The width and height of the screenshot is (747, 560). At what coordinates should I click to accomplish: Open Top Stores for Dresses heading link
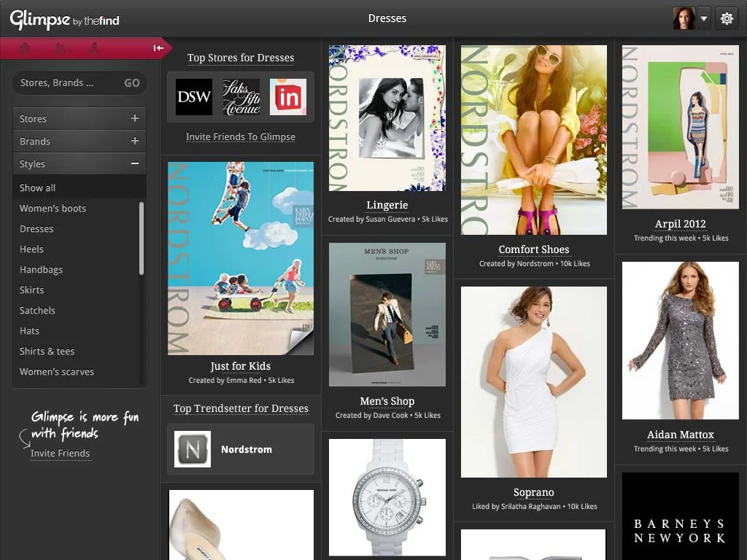(x=241, y=58)
